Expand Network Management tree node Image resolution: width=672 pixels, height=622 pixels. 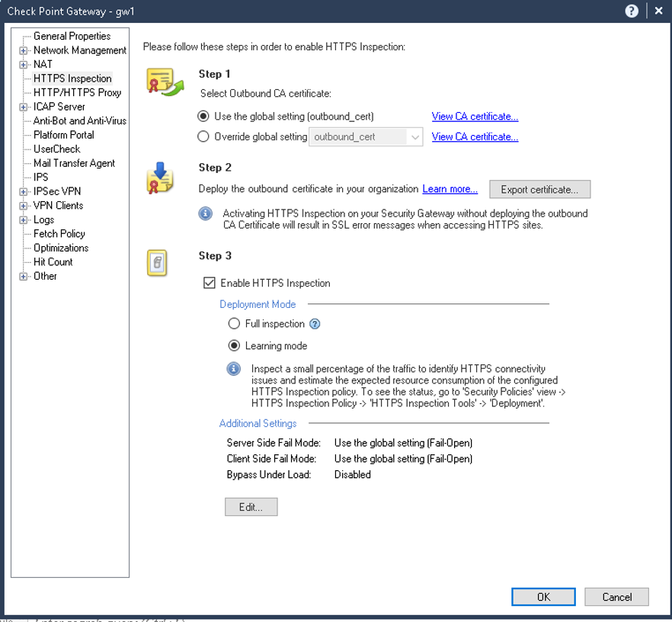pos(24,50)
